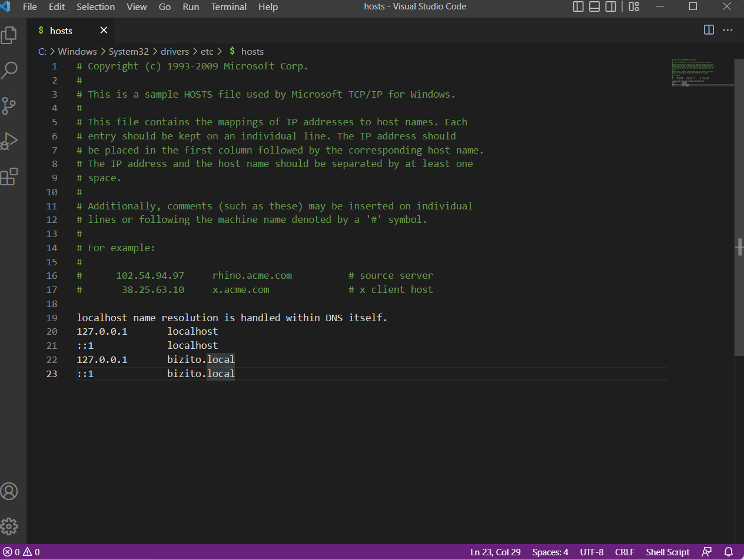Click the '# space.' comment on line 9
The height and width of the screenshot is (560, 744).
99,178
